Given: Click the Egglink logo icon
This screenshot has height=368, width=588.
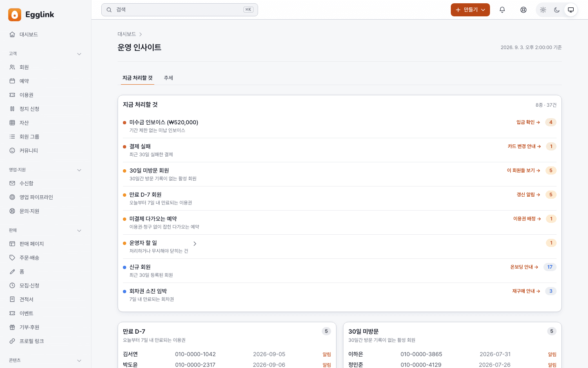Looking at the screenshot, I should [x=15, y=15].
